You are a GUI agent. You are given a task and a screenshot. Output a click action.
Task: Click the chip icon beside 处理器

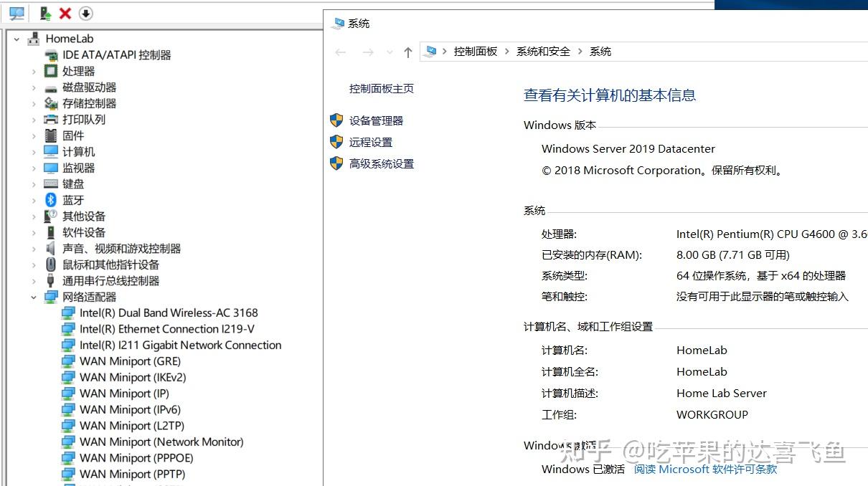[x=50, y=70]
